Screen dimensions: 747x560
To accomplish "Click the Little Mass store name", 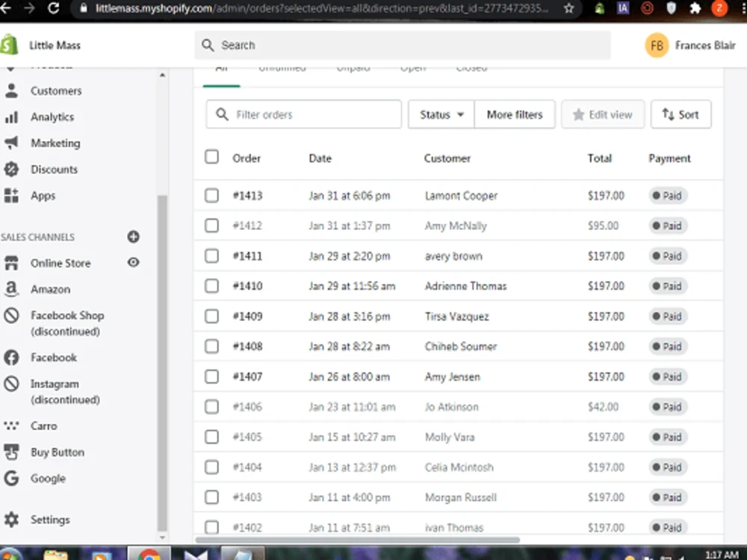I will click(55, 46).
